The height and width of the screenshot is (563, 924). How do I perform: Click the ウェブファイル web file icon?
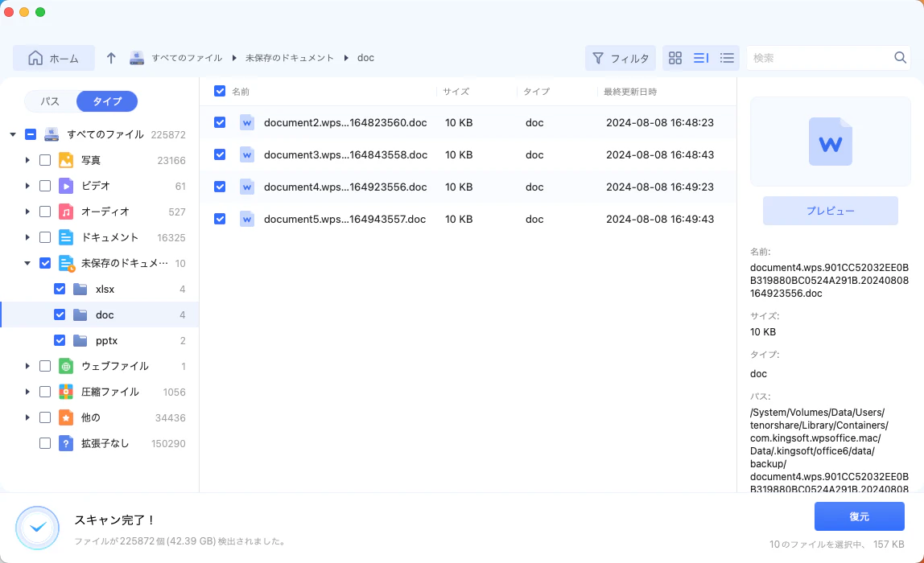(66, 366)
